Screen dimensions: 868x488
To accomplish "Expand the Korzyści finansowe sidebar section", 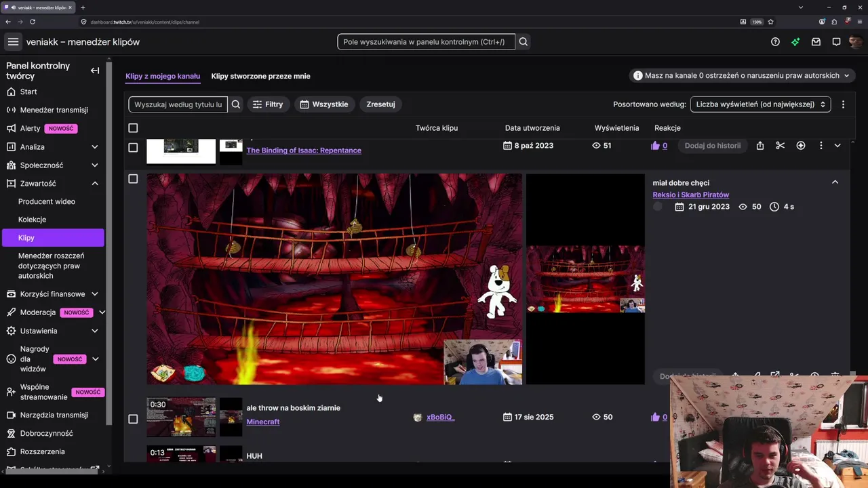I will click(x=95, y=294).
